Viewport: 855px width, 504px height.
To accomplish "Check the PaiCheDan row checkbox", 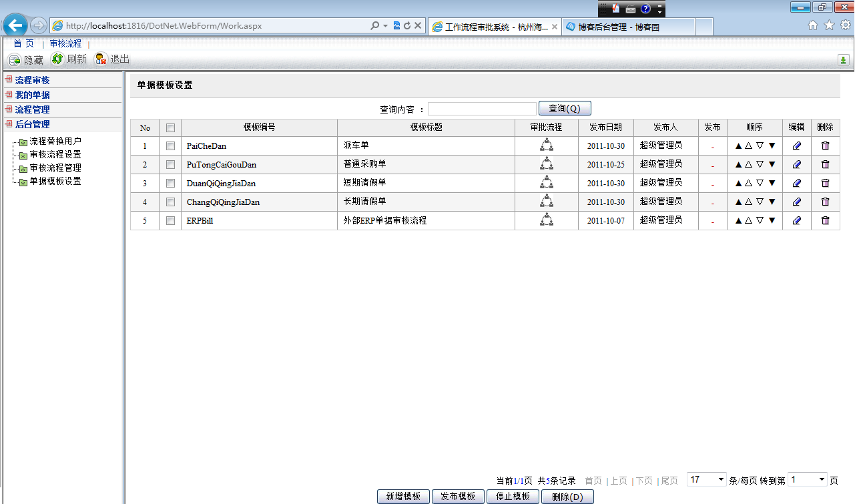I will coord(170,146).
